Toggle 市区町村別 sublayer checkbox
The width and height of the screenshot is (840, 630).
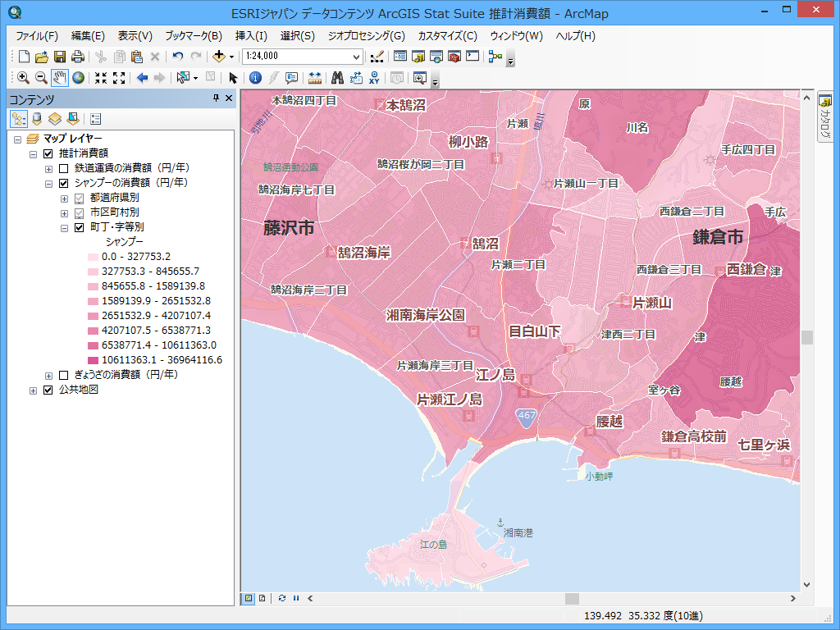(80, 213)
